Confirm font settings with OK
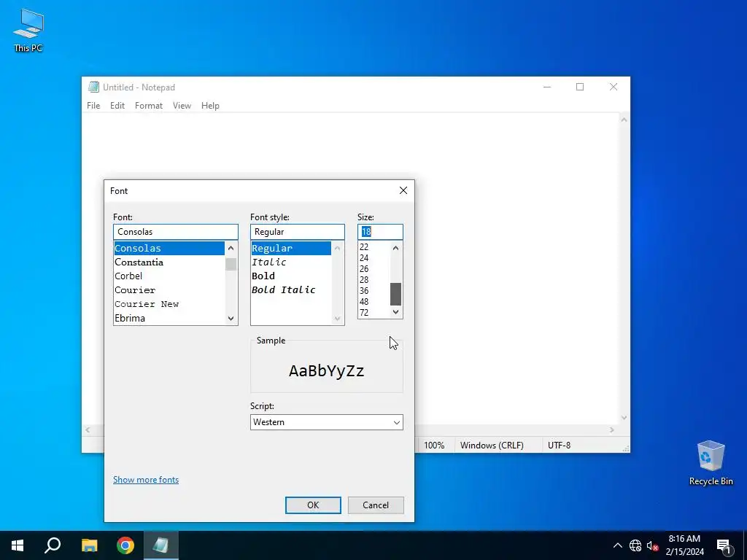The image size is (747, 560). tap(313, 505)
